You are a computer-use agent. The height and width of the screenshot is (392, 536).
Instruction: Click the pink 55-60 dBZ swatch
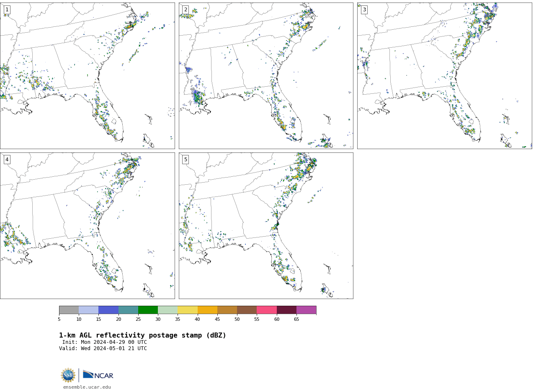(x=267, y=310)
